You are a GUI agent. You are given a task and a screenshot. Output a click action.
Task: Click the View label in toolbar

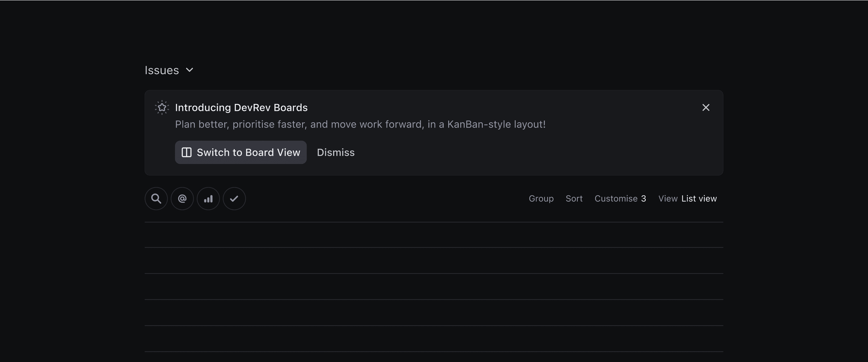click(x=668, y=198)
